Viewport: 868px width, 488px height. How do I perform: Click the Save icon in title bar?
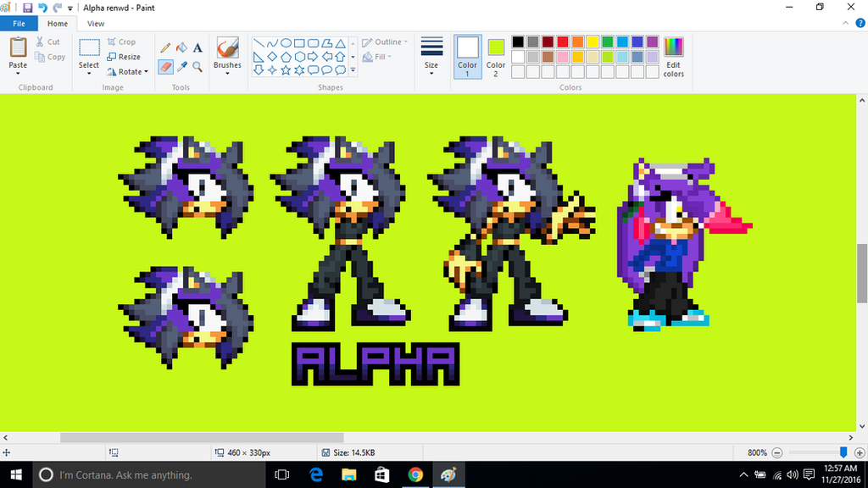[27, 8]
